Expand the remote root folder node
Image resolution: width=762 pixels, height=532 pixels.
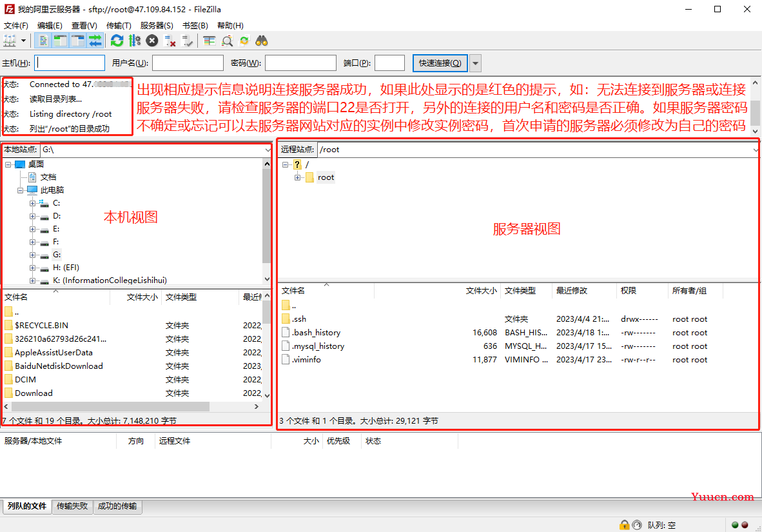[297, 177]
